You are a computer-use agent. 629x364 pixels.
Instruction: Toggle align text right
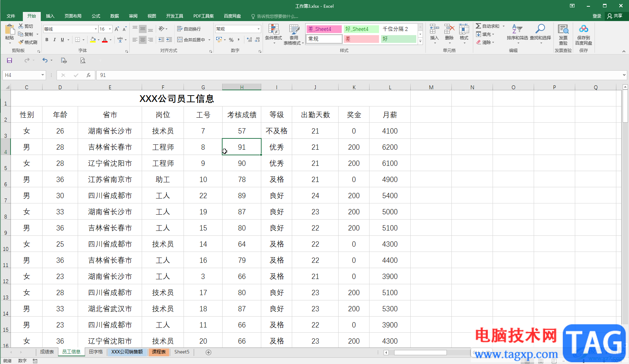coord(150,40)
